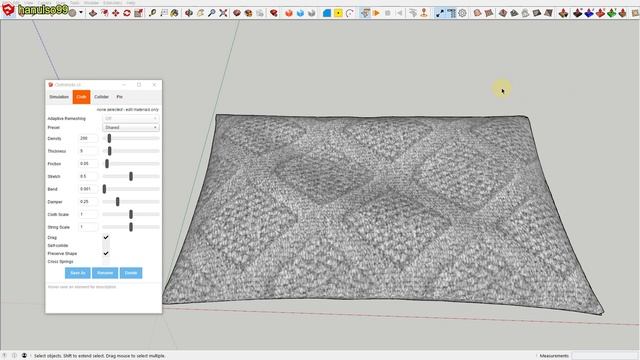This screenshot has height=360, width=640.
Task: Click the Cloth Scale value input field
Action: (88, 214)
